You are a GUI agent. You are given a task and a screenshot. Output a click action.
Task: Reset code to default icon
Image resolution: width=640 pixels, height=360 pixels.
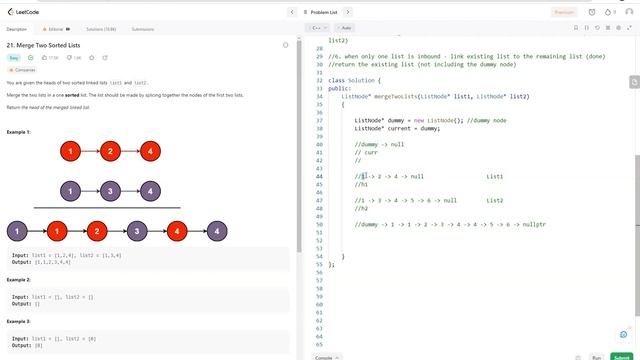pos(597,28)
